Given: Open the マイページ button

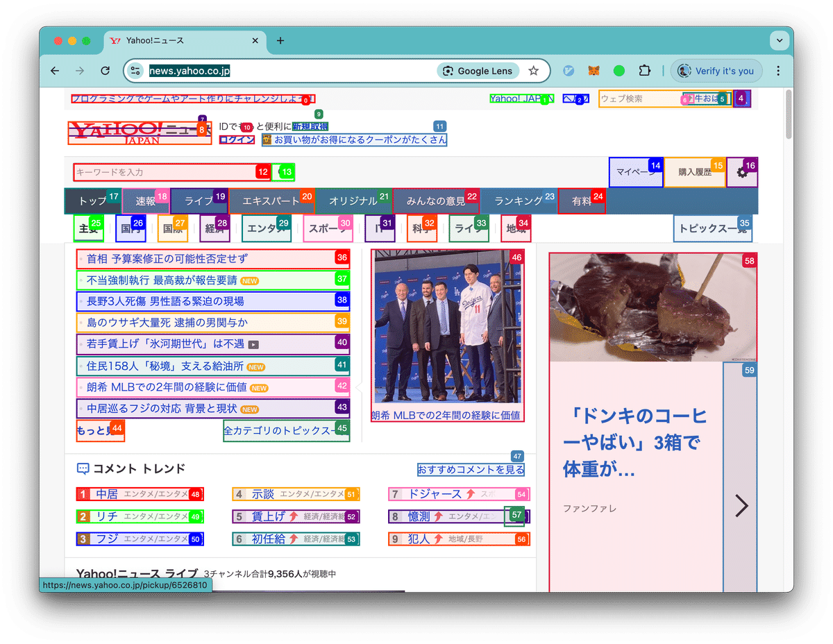Looking at the screenshot, I should coord(637,172).
